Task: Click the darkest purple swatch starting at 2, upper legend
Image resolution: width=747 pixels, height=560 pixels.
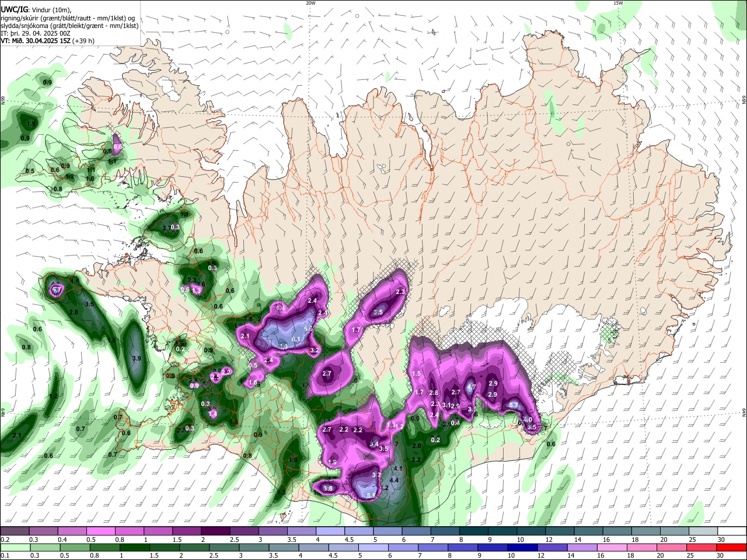Action: [215, 531]
